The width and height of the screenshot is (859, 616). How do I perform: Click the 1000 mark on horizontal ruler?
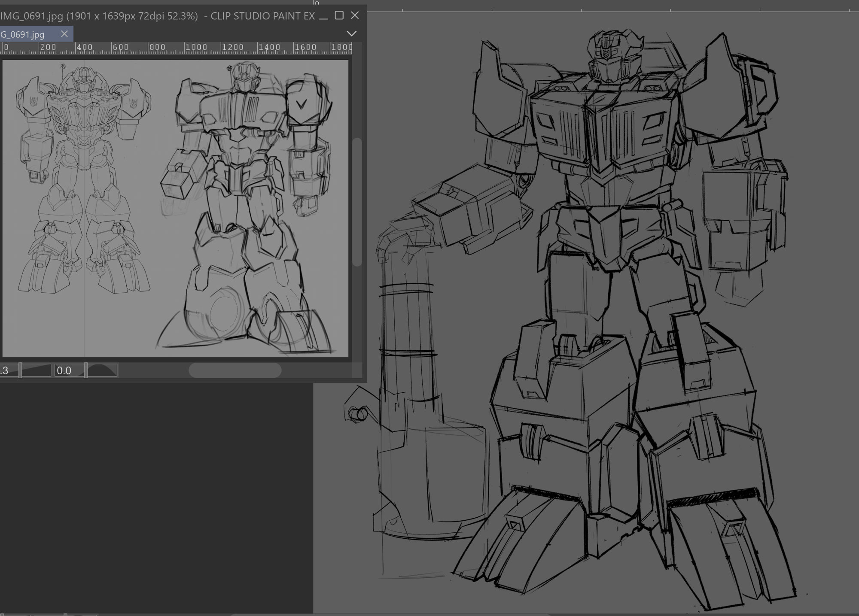[x=195, y=47]
